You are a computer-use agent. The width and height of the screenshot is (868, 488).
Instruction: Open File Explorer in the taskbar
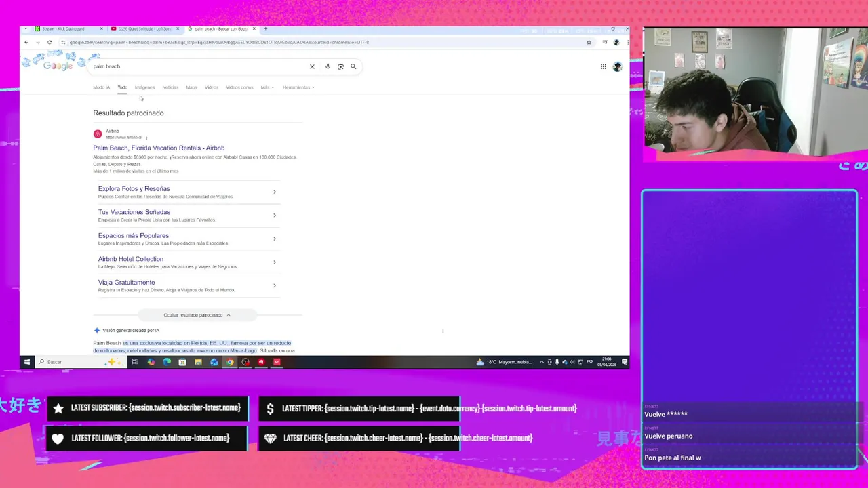198,362
